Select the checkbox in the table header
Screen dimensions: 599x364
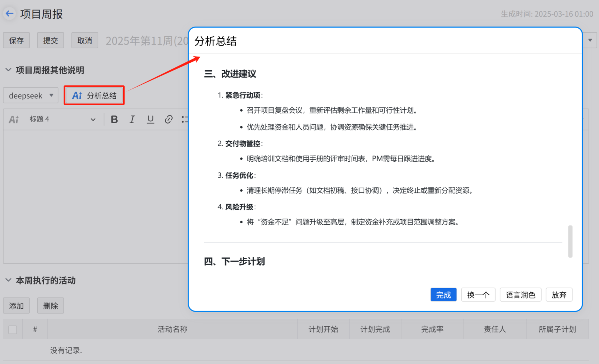(12, 330)
